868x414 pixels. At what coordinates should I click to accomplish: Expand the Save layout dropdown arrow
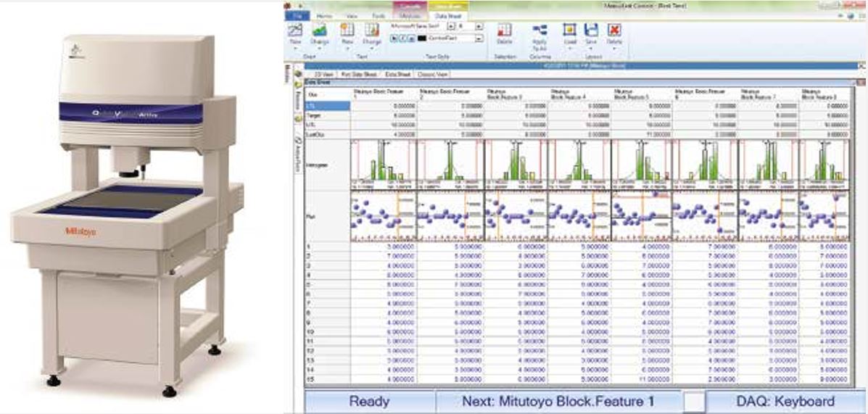point(591,48)
